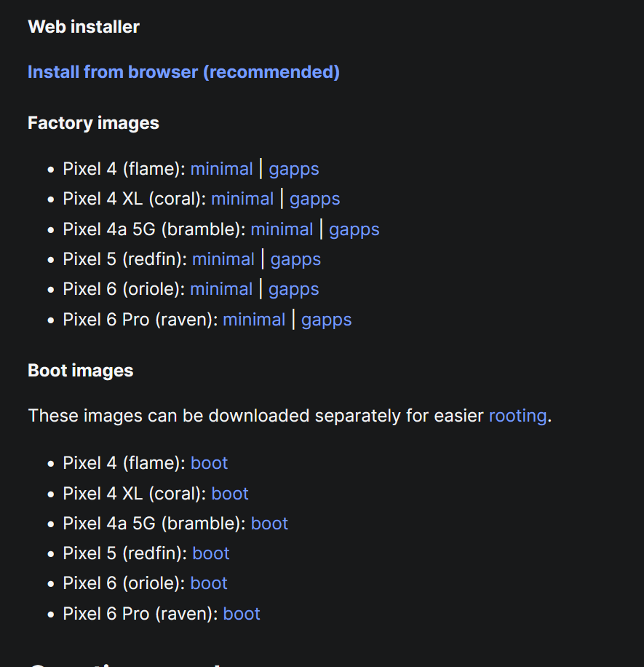Download Pixel 4 (flame) minimal factory image
This screenshot has height=667, width=644.
tap(222, 169)
